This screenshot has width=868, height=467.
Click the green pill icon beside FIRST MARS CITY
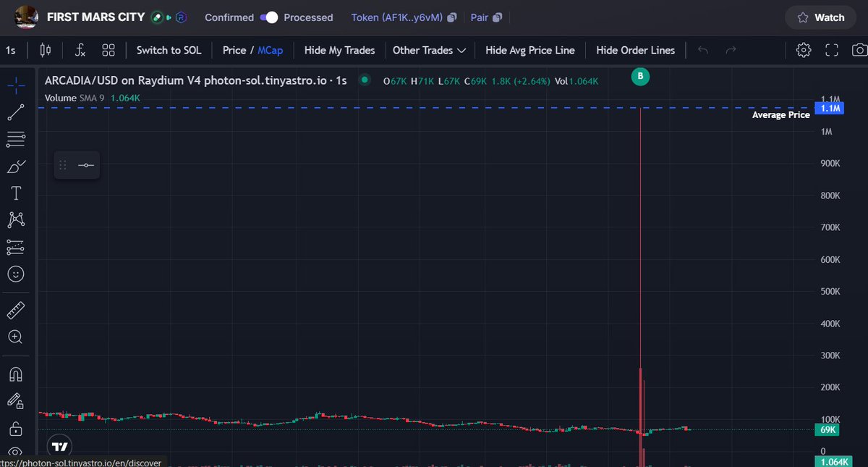tap(156, 17)
